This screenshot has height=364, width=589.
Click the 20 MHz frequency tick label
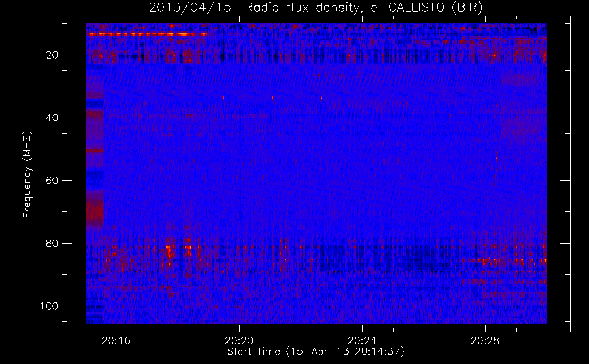pos(52,55)
